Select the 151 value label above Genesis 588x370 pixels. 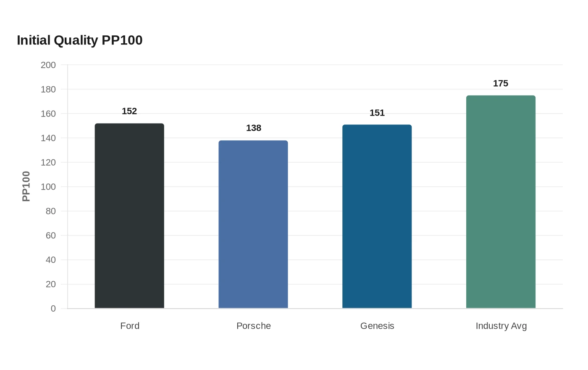[x=377, y=113]
